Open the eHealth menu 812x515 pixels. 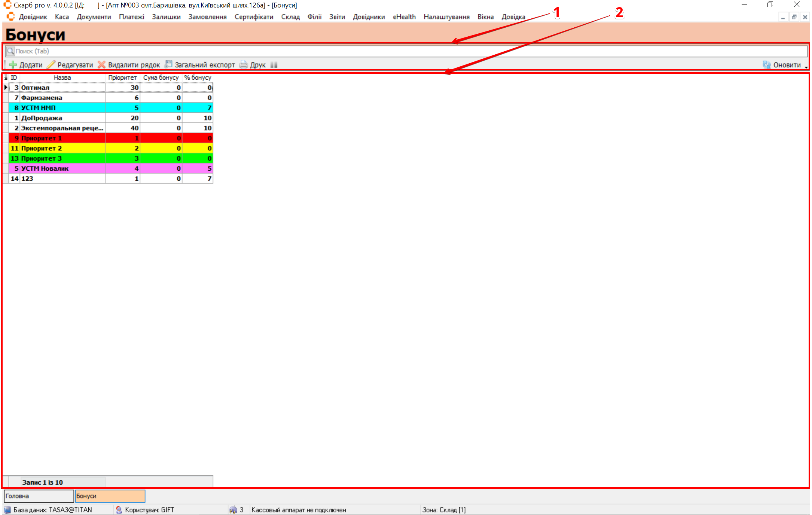coord(404,17)
